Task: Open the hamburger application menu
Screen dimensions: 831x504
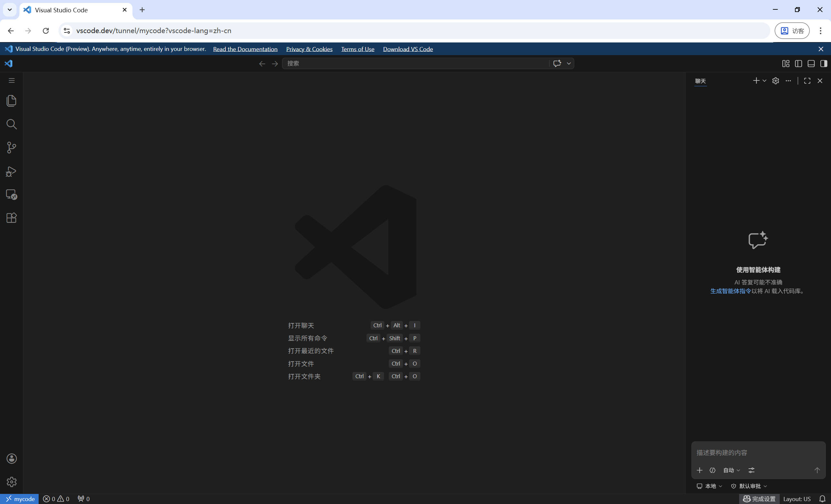Action: pyautogui.click(x=11, y=80)
